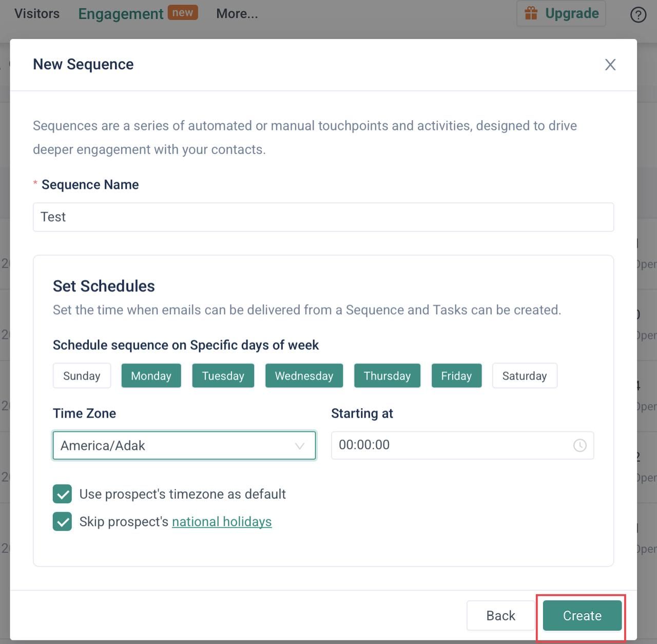Viewport: 657px width, 644px height.
Task: Expand the Time Zone dropdown chevron
Action: [300, 446]
